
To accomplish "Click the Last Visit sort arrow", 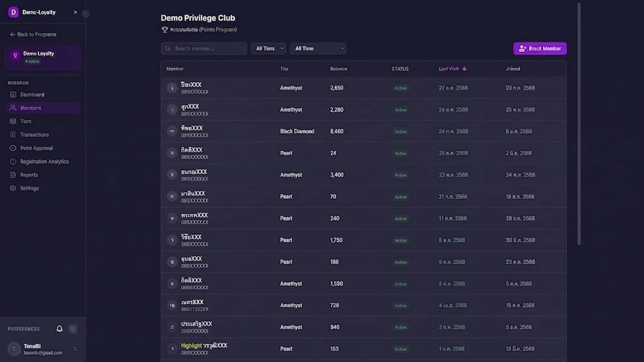I will [464, 69].
